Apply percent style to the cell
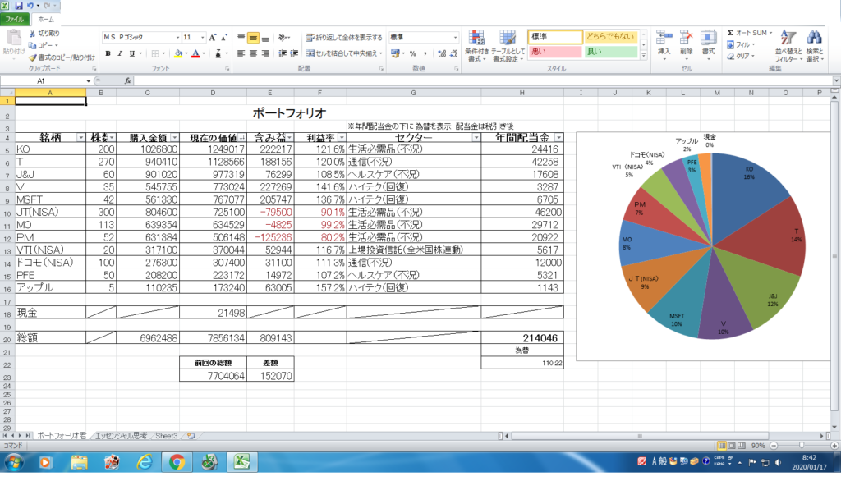Viewport: 841px width, 504px height. point(412,53)
